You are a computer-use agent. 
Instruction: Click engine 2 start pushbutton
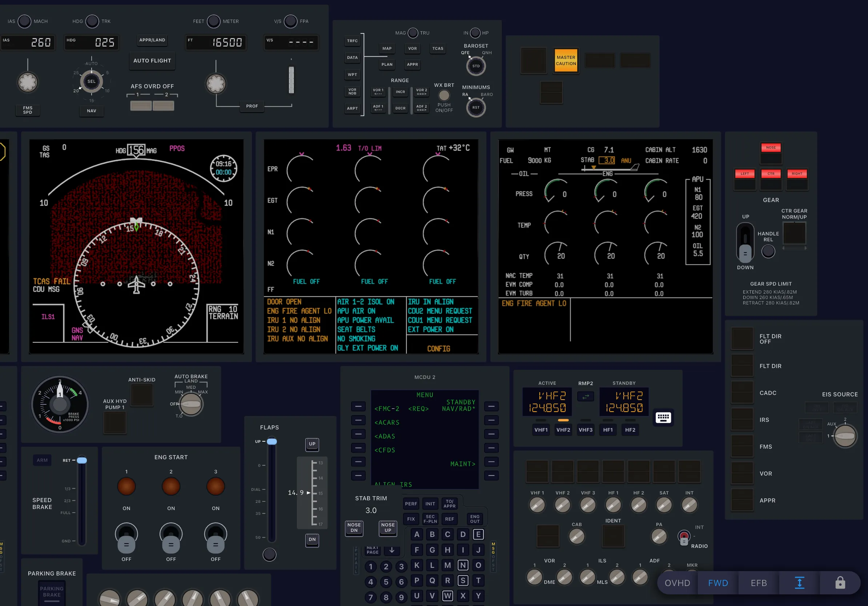click(171, 486)
